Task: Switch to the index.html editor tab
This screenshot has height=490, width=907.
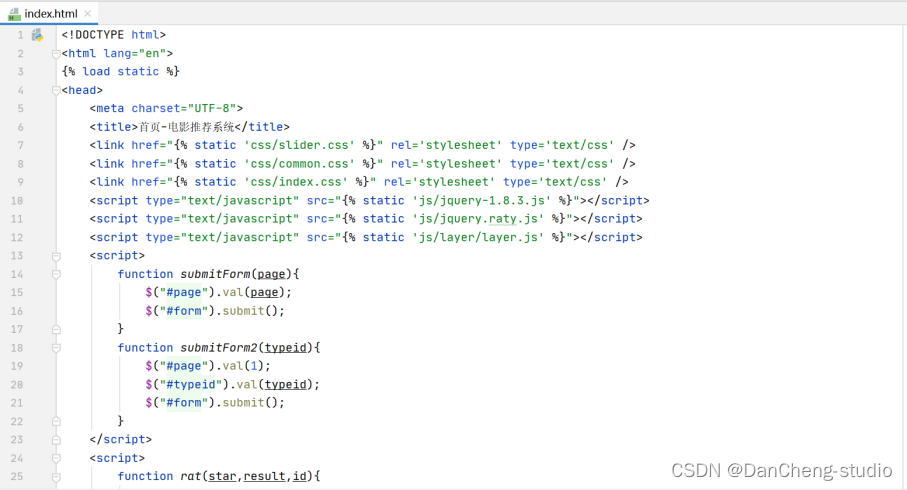Action: 49,13
